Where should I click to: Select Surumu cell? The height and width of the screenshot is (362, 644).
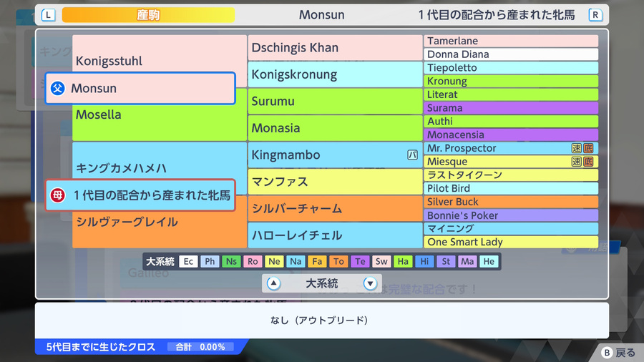pyautogui.click(x=335, y=102)
